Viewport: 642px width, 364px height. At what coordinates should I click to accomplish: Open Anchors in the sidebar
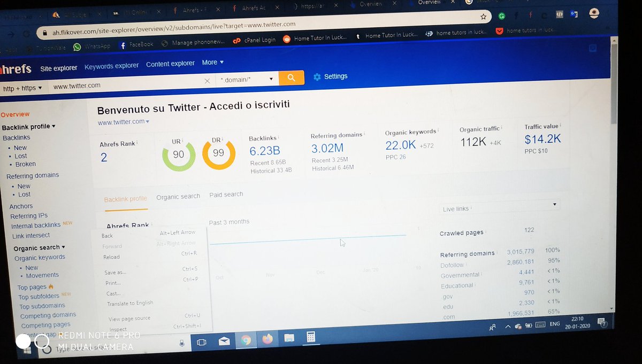point(21,206)
